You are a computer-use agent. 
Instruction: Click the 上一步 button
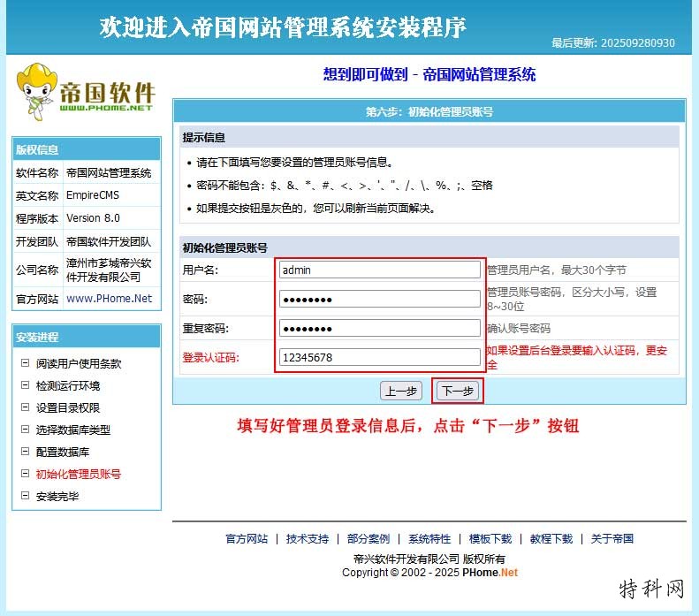click(401, 391)
